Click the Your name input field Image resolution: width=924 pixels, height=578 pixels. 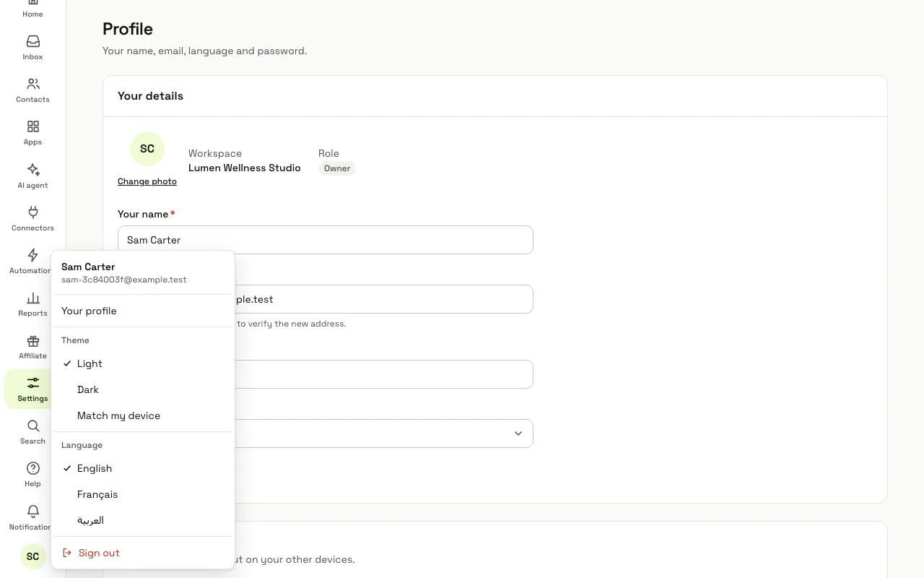click(x=326, y=240)
